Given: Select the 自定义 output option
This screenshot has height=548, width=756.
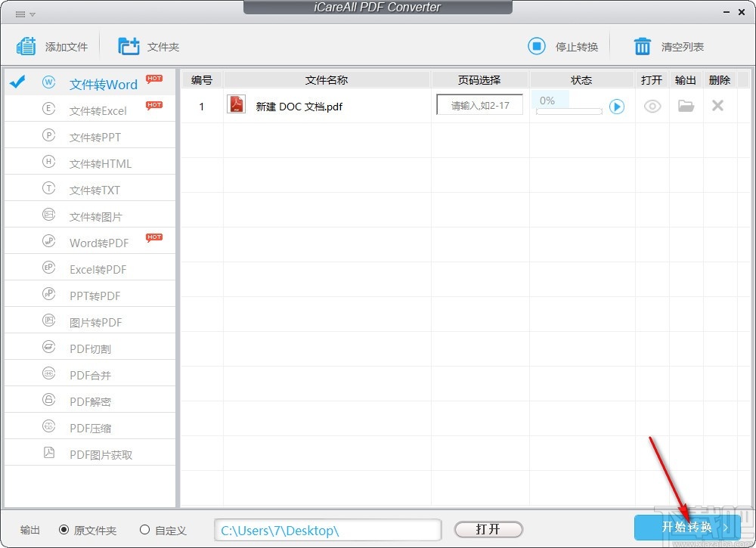Looking at the screenshot, I should click(144, 530).
